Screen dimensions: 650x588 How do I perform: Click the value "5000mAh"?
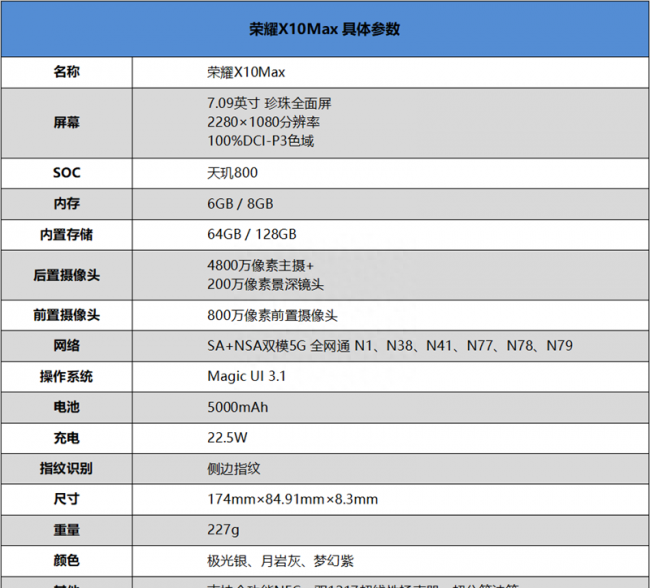238,408
